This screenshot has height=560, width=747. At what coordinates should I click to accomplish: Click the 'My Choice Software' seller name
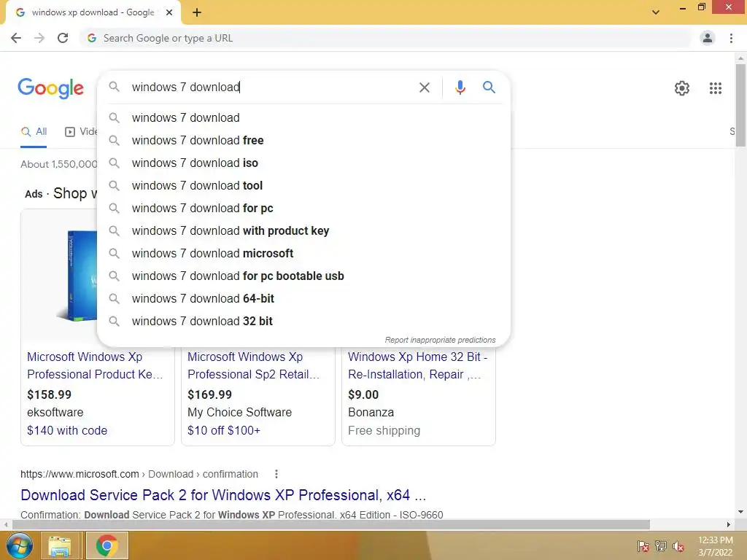[239, 413]
